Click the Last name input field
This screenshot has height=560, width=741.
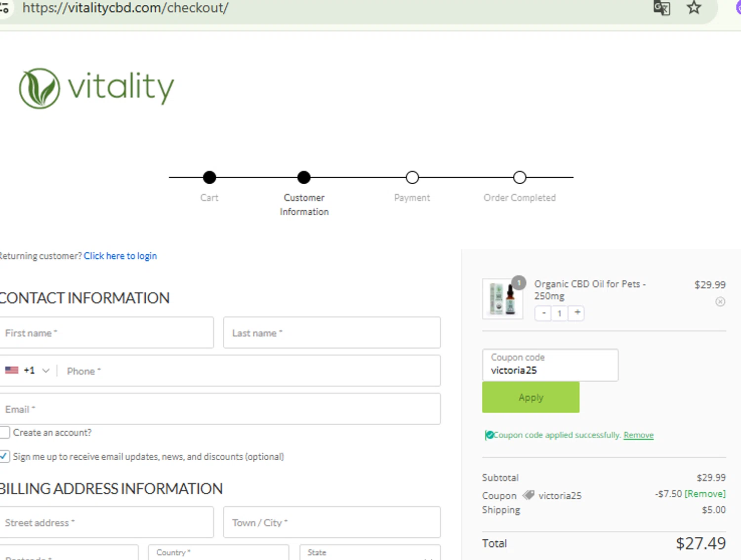(x=332, y=333)
